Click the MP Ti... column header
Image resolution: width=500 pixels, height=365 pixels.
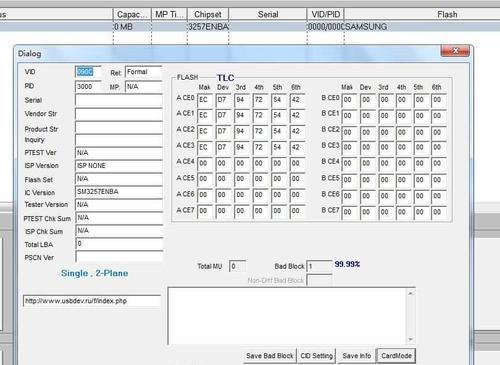click(x=169, y=15)
